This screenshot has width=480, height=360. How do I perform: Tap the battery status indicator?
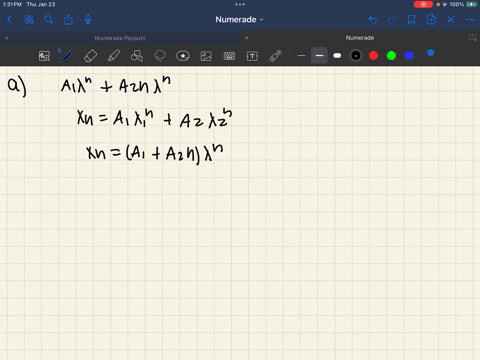(471, 4)
